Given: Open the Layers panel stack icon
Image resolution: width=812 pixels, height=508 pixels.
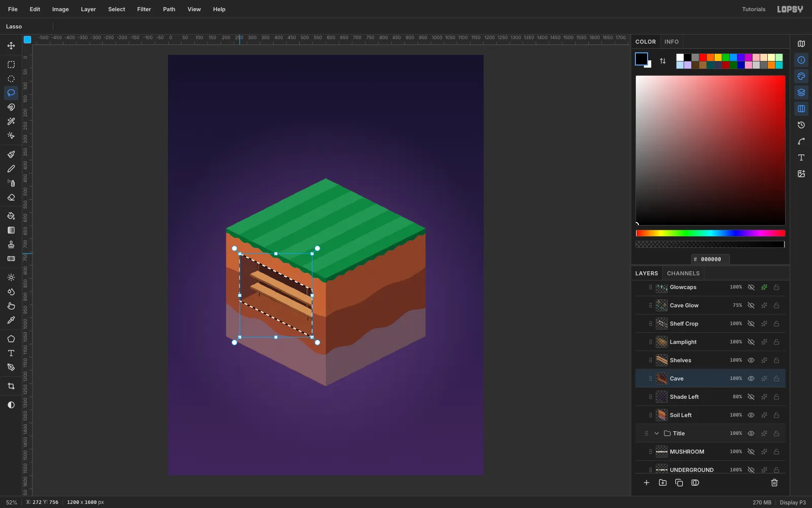Looking at the screenshot, I should coord(801,92).
